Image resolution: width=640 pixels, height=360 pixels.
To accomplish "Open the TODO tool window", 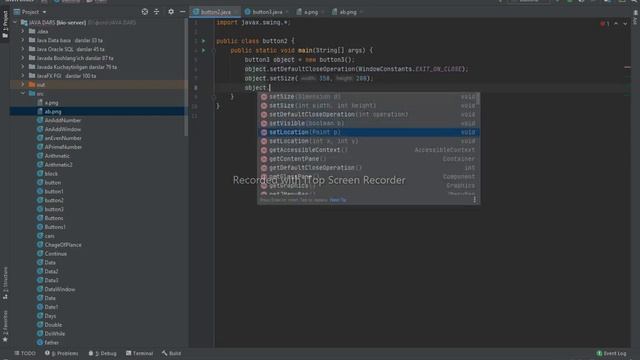I will click(25, 353).
